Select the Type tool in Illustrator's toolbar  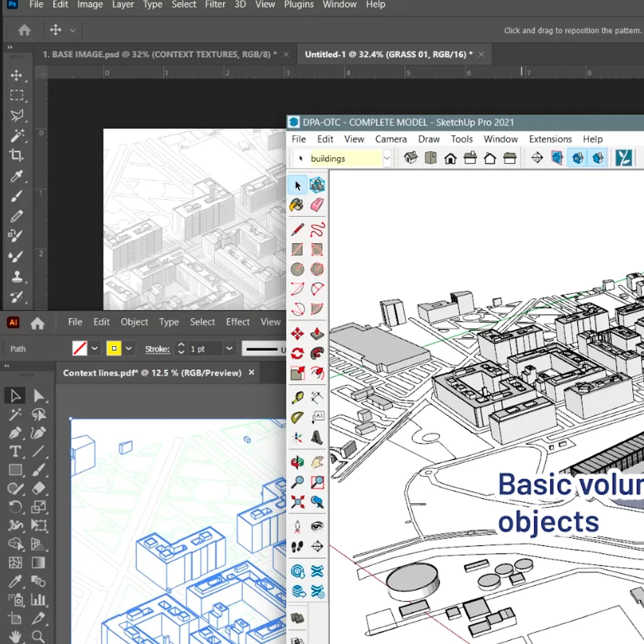[x=14, y=451]
